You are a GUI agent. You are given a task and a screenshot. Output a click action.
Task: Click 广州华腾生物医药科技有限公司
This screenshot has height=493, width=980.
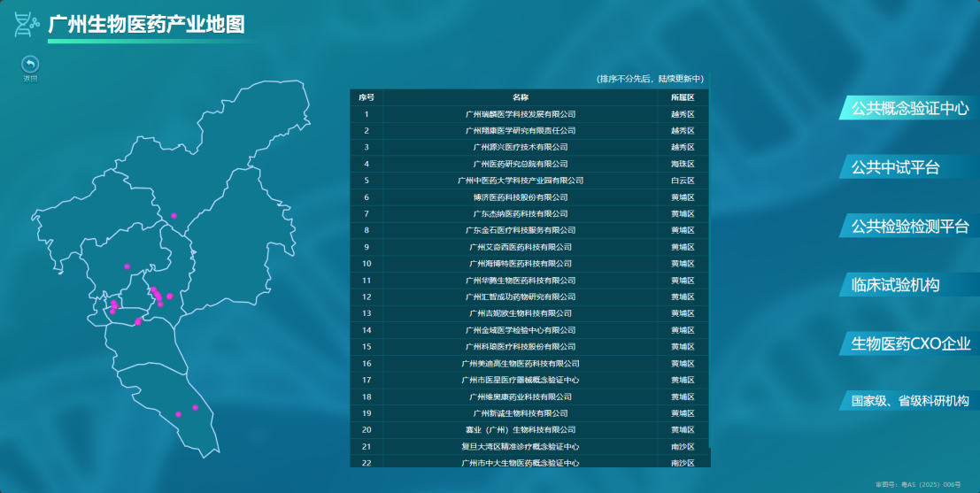pos(520,281)
